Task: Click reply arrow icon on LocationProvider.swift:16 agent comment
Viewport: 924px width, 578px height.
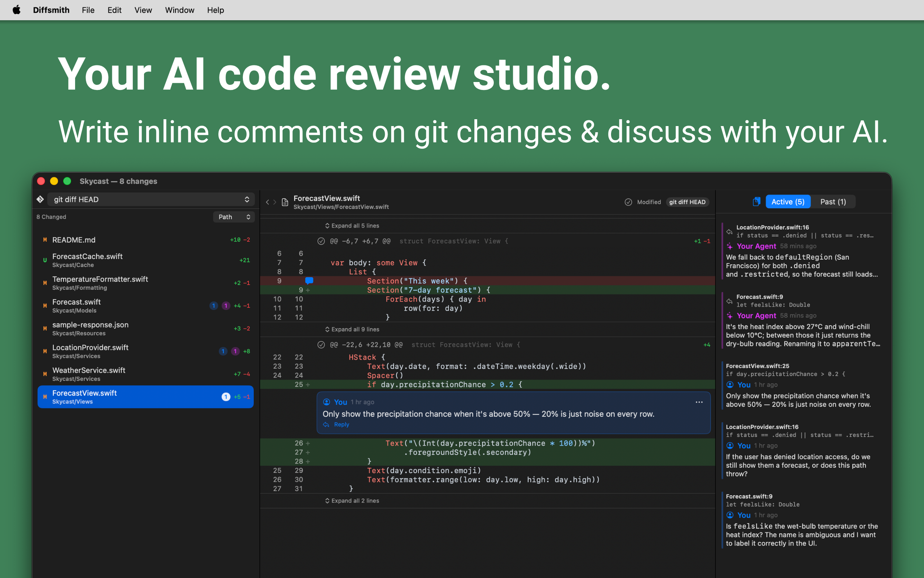Action: click(729, 232)
